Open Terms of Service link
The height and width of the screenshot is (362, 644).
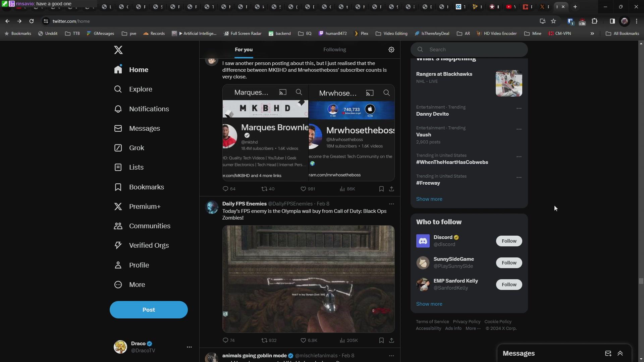432,322
